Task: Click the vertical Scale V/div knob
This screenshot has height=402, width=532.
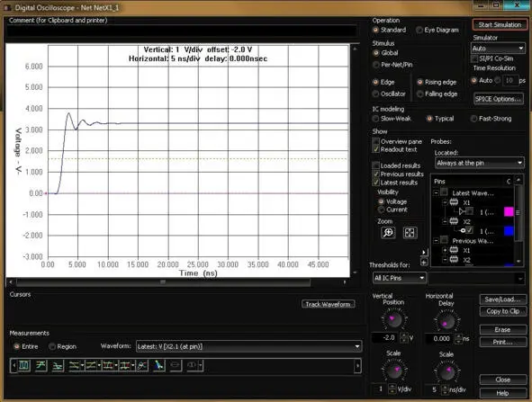Action: coord(393,371)
